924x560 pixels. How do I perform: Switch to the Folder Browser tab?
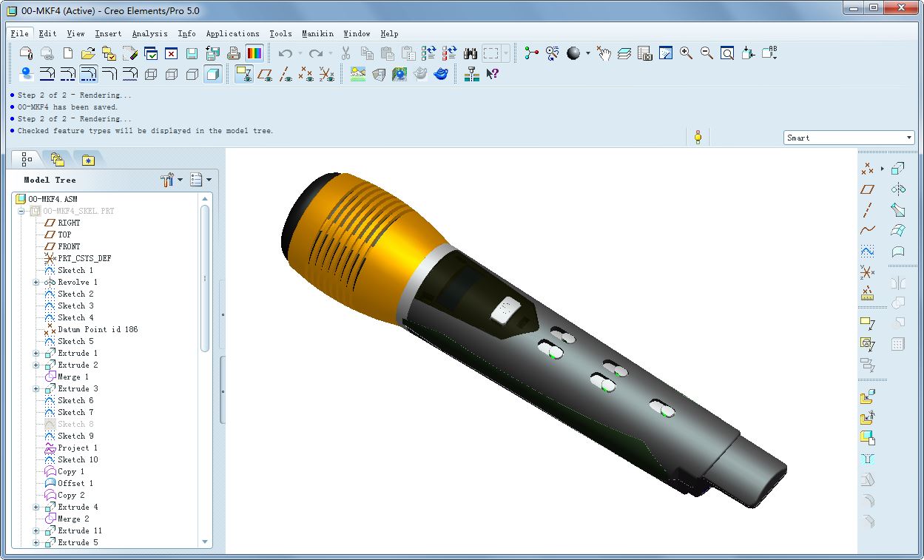tap(58, 159)
